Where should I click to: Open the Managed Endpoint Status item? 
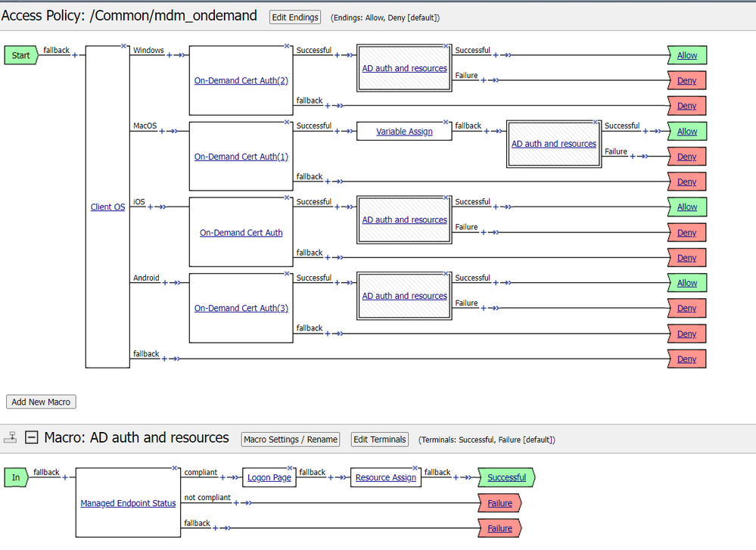click(x=128, y=503)
